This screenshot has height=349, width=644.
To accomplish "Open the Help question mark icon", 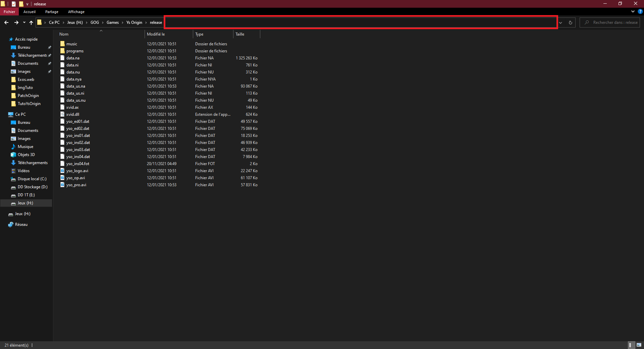I will [x=640, y=11].
